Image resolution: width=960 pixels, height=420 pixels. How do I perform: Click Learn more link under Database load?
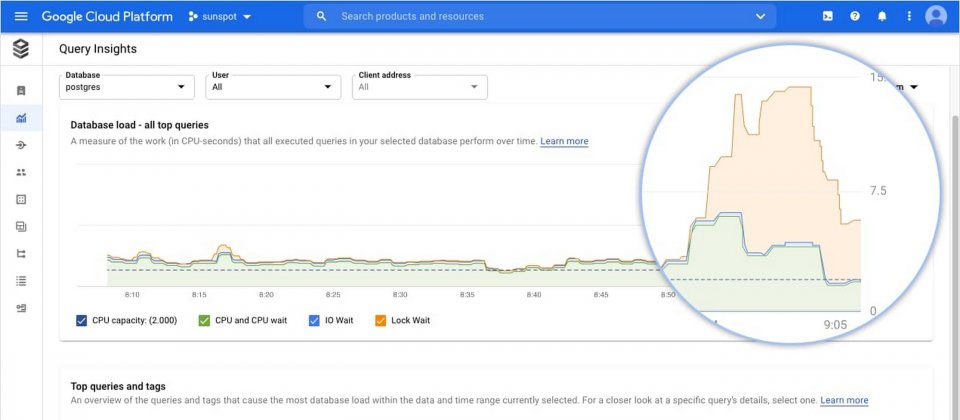564,141
